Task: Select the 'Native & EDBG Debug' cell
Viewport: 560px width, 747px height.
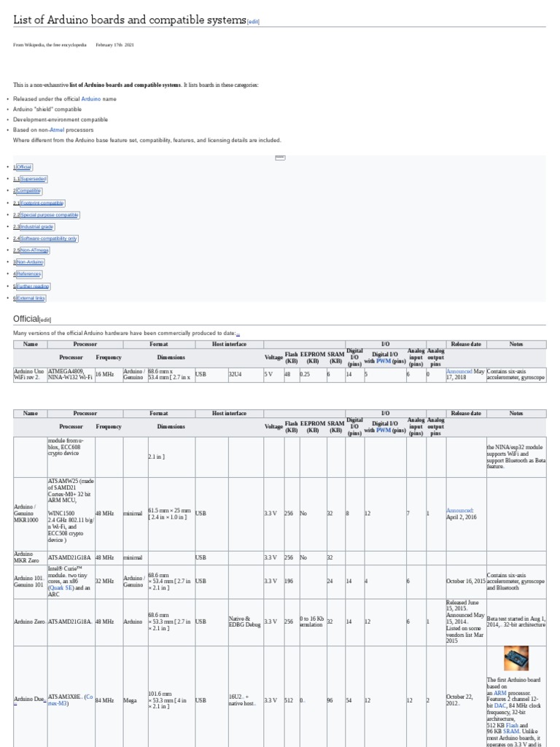Action: [x=245, y=622]
